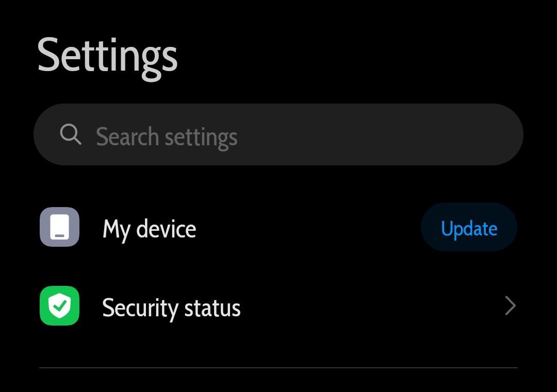557x392 pixels.
Task: Open the Security status entry
Action: [x=171, y=308]
